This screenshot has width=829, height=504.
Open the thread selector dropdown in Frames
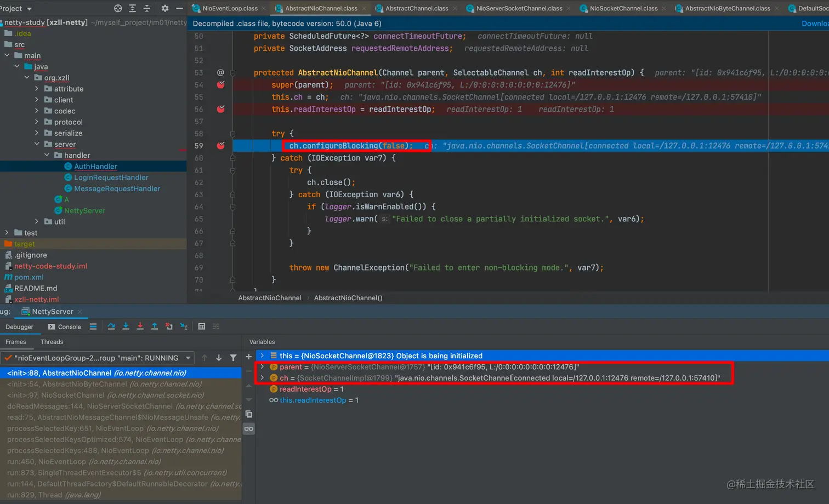tap(188, 358)
